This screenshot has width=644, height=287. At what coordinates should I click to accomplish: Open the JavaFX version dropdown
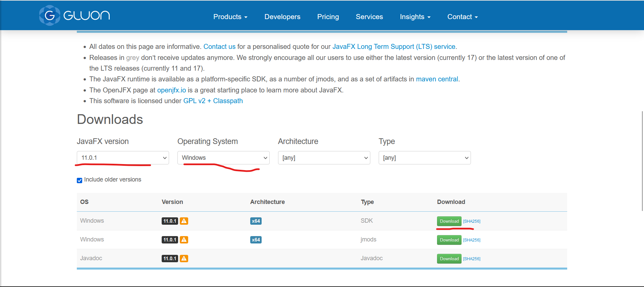coord(123,158)
